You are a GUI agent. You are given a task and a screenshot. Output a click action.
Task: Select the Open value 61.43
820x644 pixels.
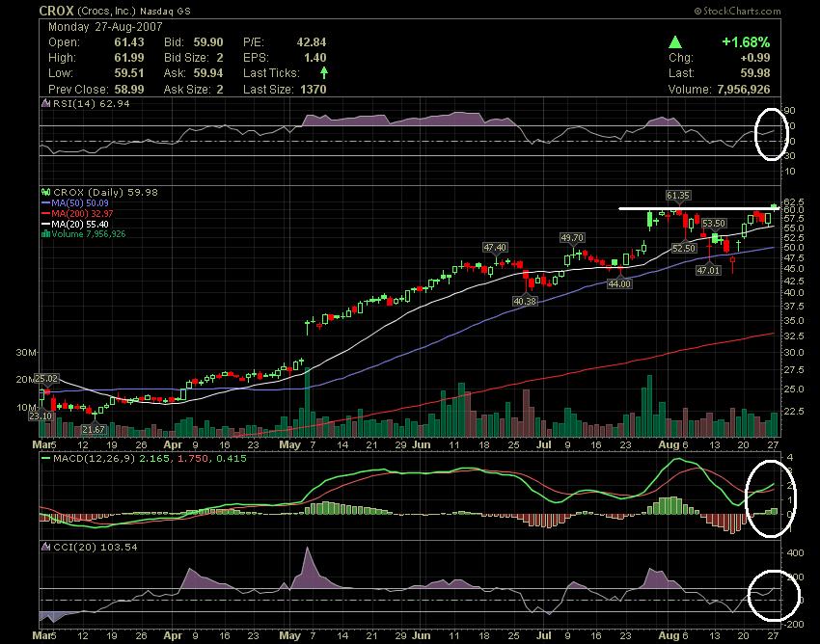pos(129,42)
